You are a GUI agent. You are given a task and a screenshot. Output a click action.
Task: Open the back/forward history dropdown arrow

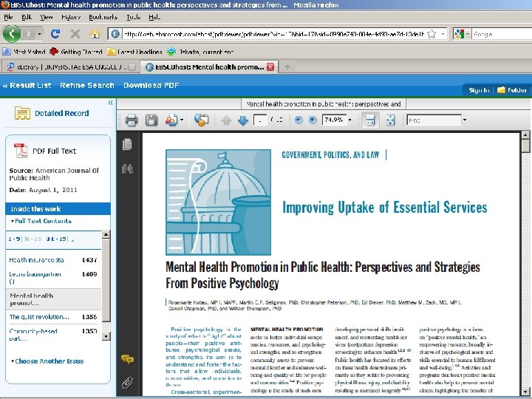[x=40, y=34]
